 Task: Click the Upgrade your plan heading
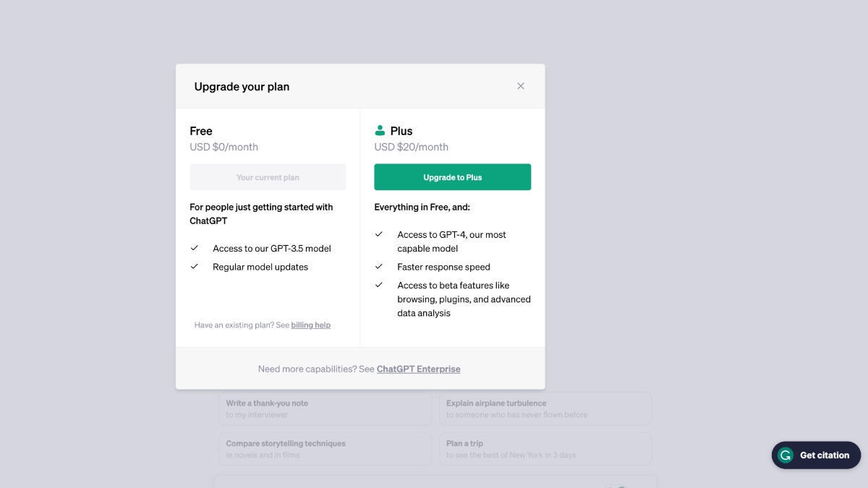coord(242,87)
